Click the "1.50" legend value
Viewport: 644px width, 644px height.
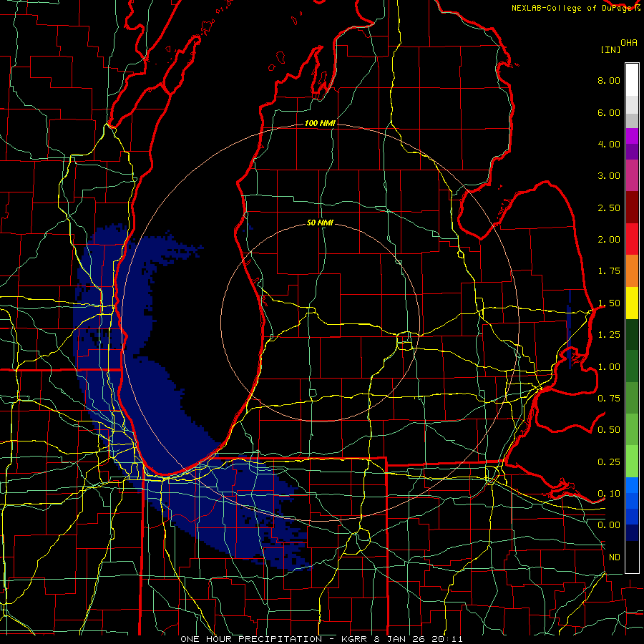(609, 303)
